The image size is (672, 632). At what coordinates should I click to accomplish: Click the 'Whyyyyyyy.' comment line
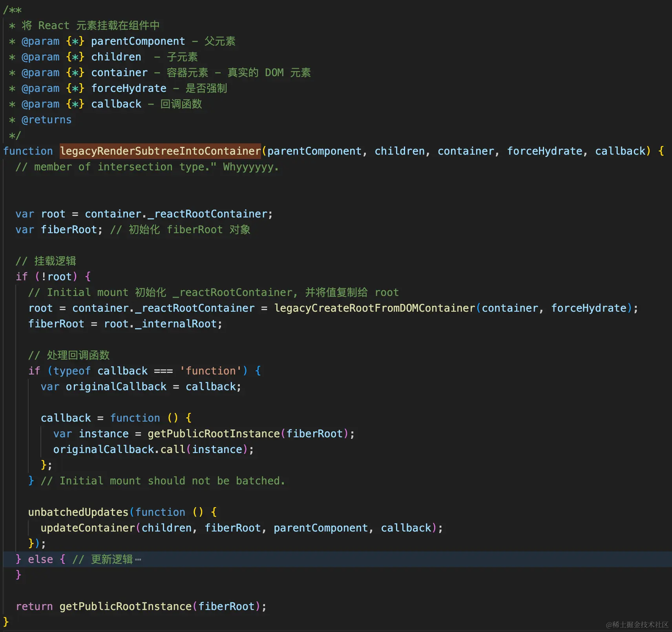coord(147,167)
